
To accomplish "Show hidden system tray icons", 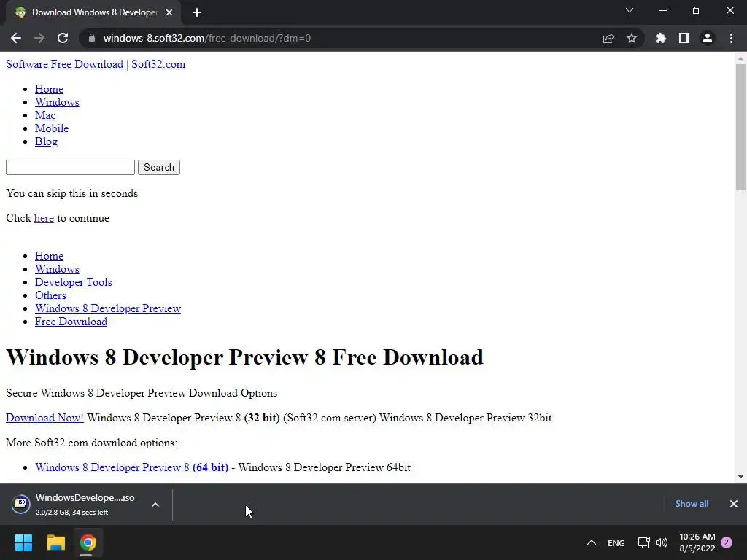I will (x=592, y=542).
